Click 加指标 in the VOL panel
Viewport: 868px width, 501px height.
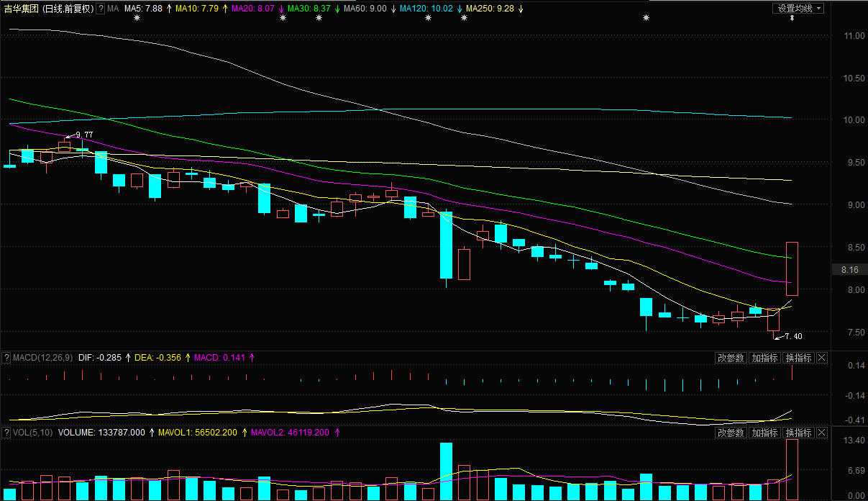764,433
